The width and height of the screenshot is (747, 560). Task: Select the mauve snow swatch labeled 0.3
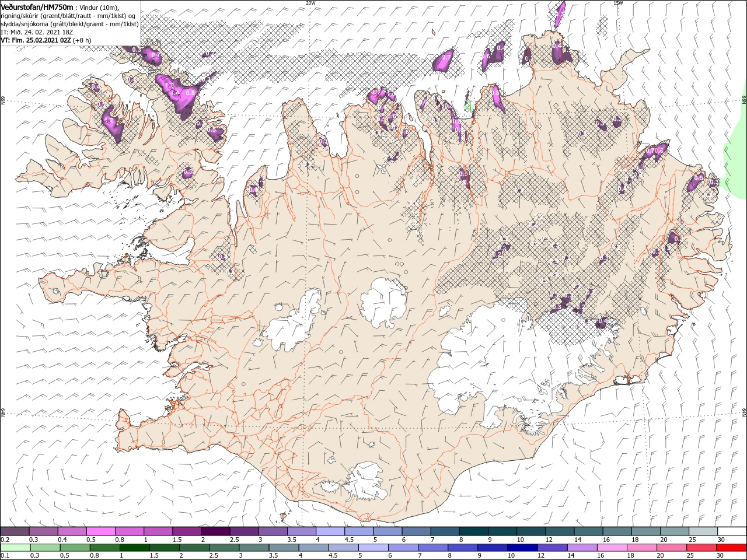tap(43, 531)
